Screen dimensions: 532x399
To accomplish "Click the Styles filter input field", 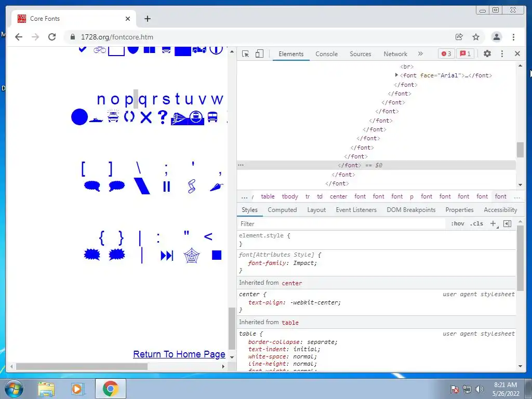I will coord(341,224).
